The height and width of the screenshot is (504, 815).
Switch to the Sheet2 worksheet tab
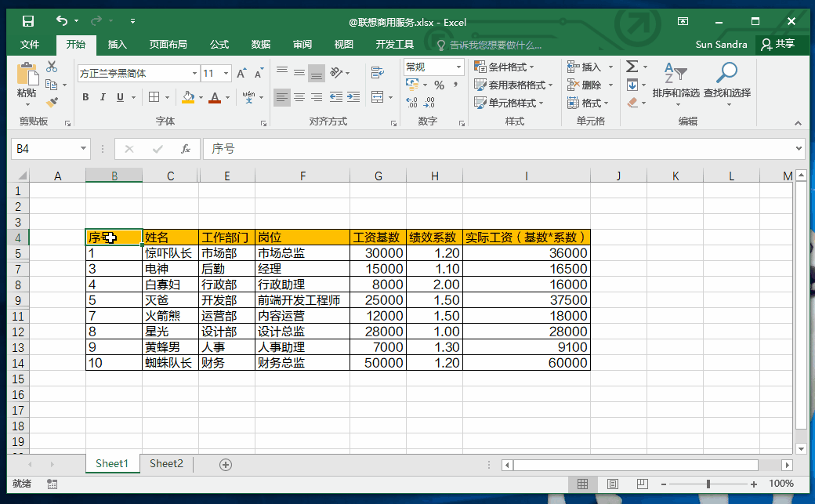point(166,464)
